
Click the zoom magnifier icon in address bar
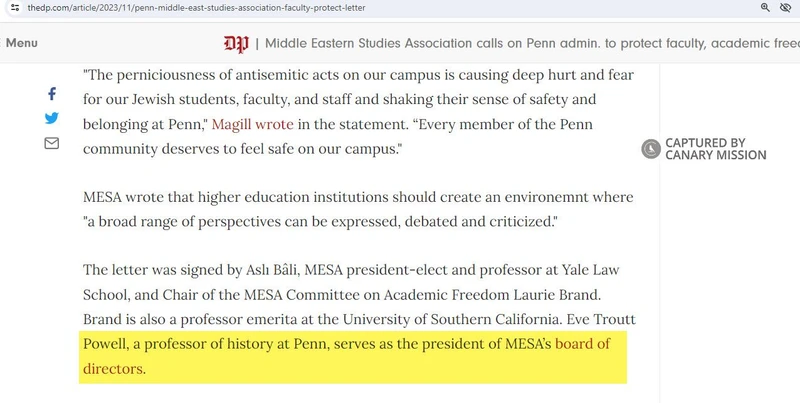(x=765, y=7)
